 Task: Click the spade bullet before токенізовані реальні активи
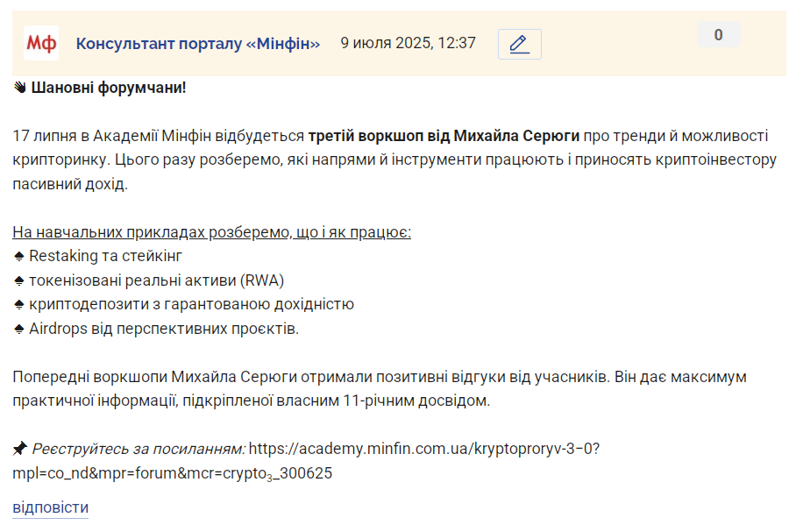click(18, 280)
